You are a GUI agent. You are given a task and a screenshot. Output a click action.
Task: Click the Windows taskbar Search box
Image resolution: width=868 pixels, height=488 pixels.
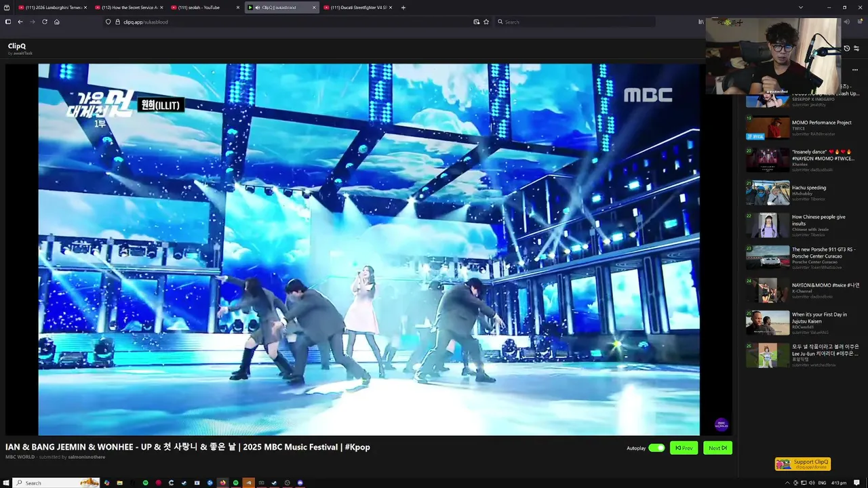click(56, 483)
